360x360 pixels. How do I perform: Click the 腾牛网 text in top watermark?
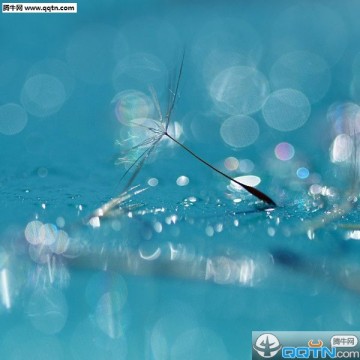(13, 8)
